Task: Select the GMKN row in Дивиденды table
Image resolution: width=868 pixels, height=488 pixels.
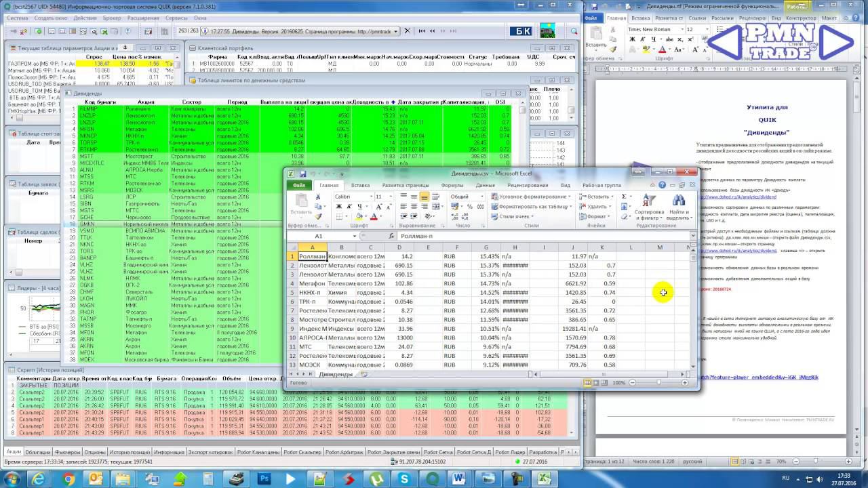Action: (x=292, y=224)
